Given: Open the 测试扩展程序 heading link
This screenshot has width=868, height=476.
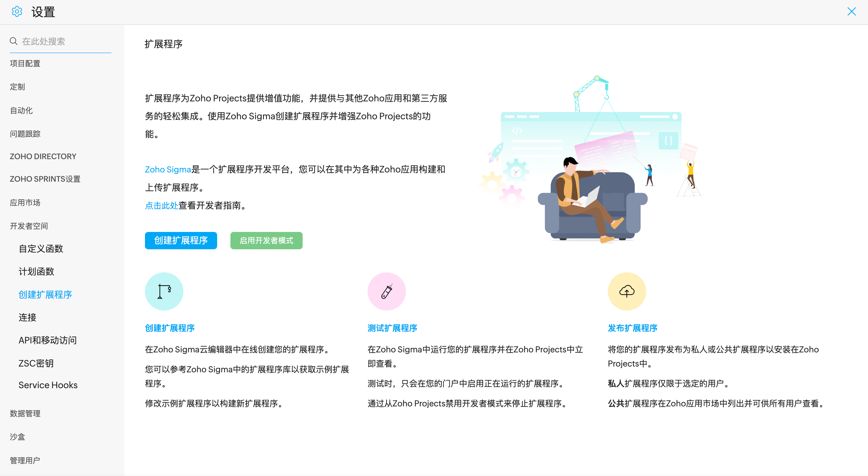Looking at the screenshot, I should pyautogui.click(x=392, y=328).
